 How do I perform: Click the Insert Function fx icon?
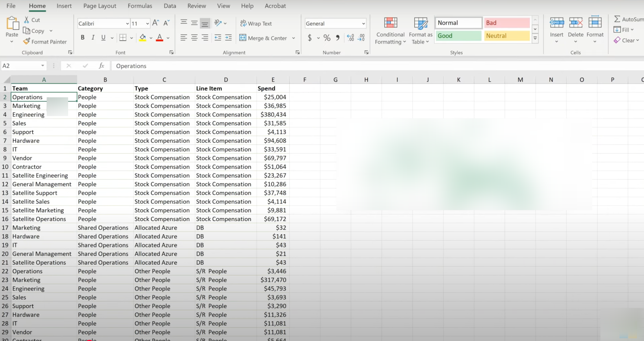(x=102, y=66)
